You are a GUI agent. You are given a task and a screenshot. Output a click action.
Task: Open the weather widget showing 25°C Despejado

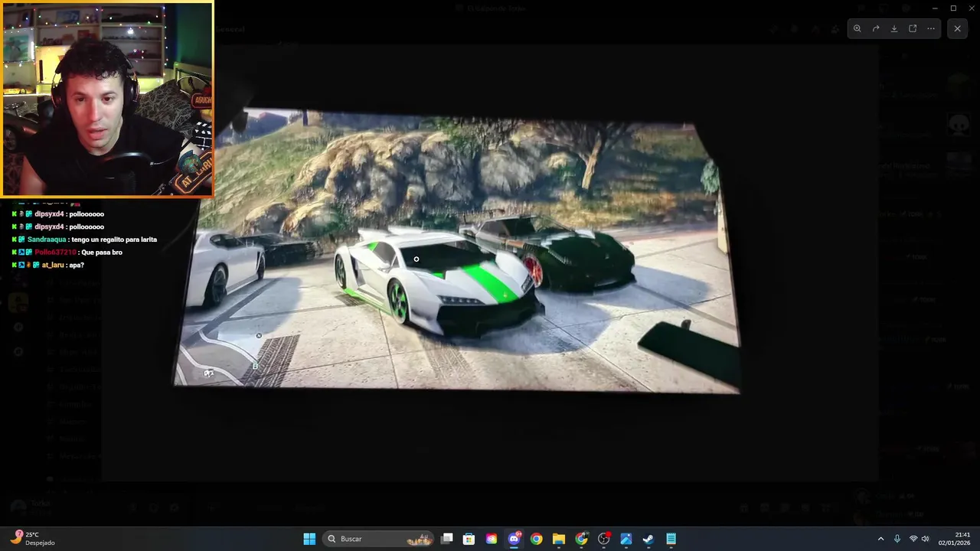tap(34, 539)
